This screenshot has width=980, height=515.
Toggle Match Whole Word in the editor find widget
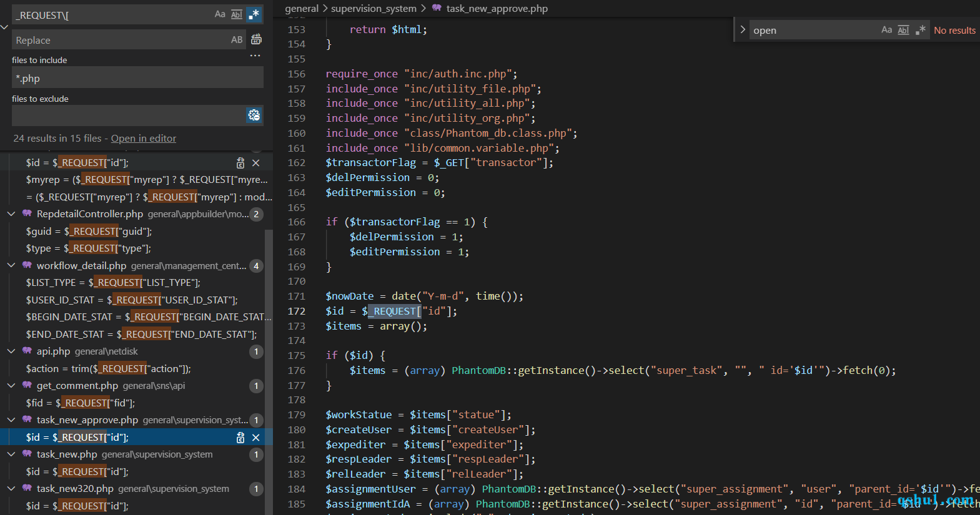[904, 30]
